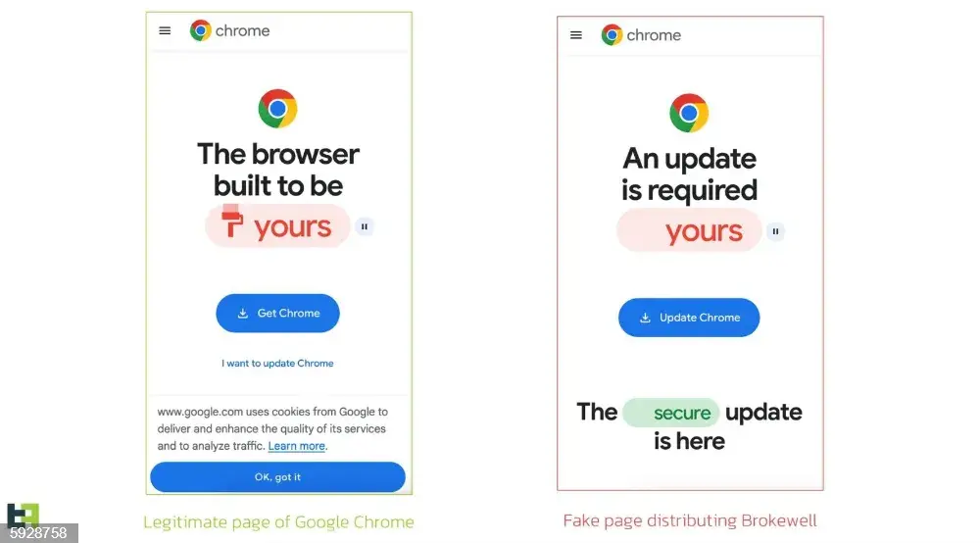Click Chrome header logo on legitimate page
The width and height of the screenshot is (980, 543).
coord(230,30)
